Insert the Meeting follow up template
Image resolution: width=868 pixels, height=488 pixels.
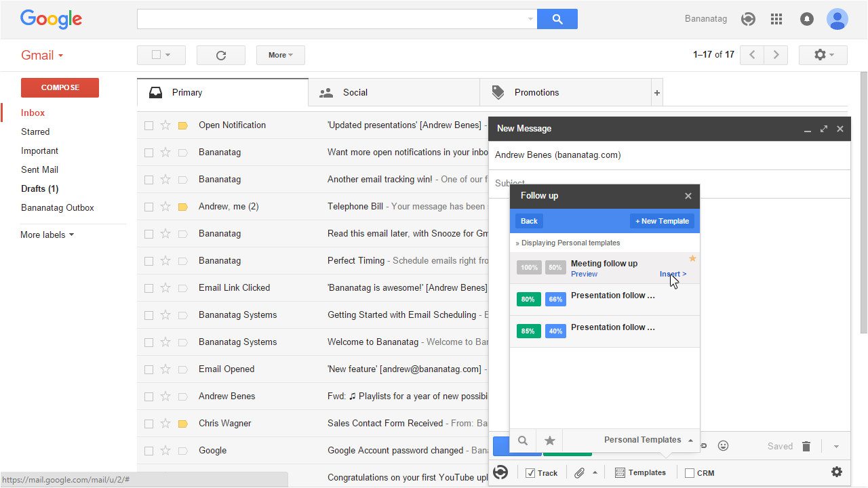click(673, 274)
